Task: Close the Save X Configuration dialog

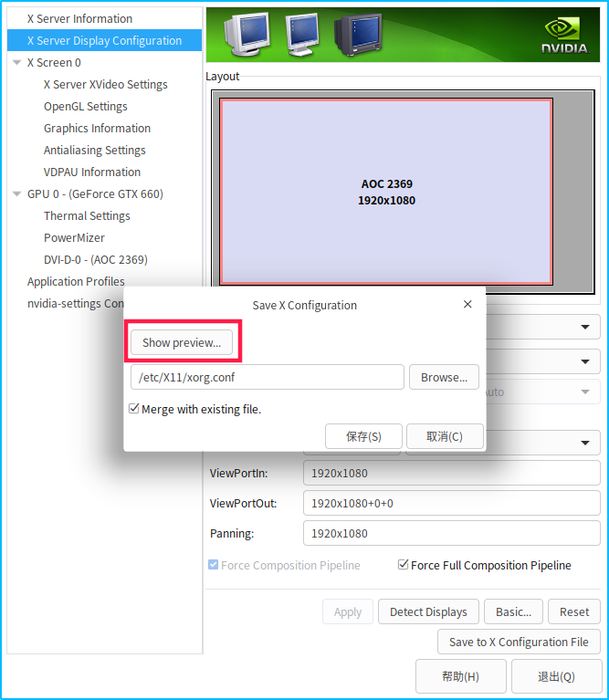Action: (467, 305)
